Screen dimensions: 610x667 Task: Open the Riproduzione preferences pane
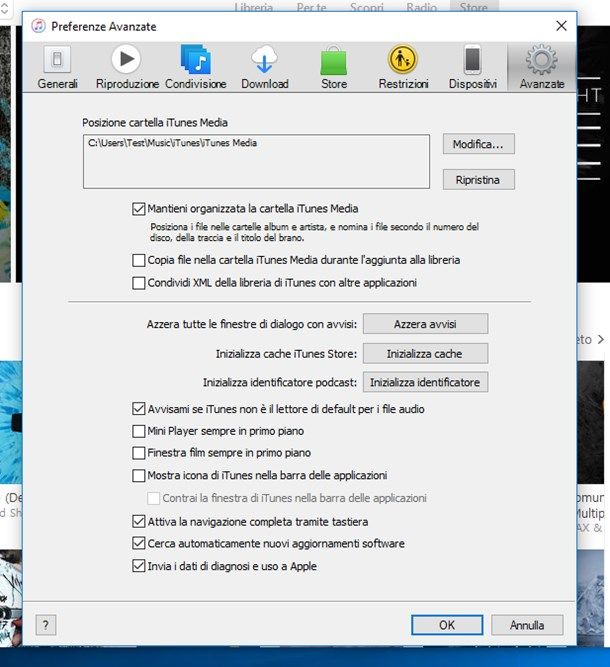[127, 67]
